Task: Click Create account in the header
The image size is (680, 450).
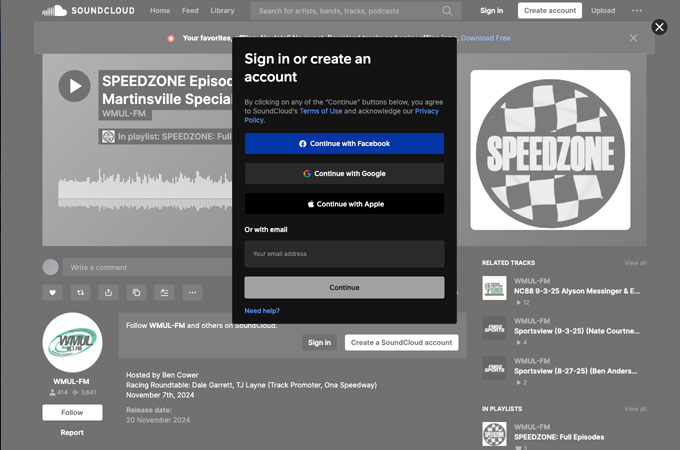Action: pos(550,10)
